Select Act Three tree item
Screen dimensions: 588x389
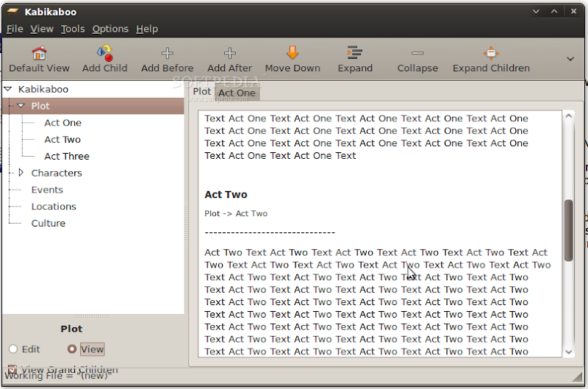click(x=67, y=156)
